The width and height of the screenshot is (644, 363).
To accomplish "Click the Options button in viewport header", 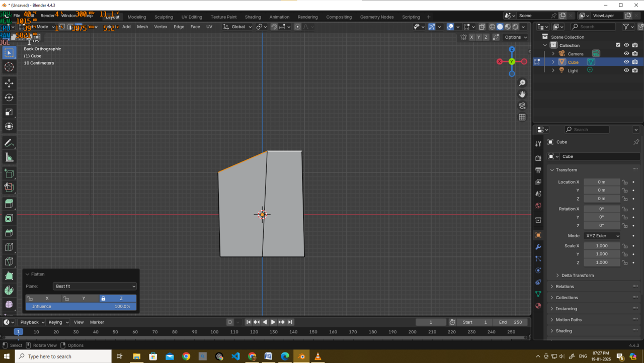I will [515, 37].
